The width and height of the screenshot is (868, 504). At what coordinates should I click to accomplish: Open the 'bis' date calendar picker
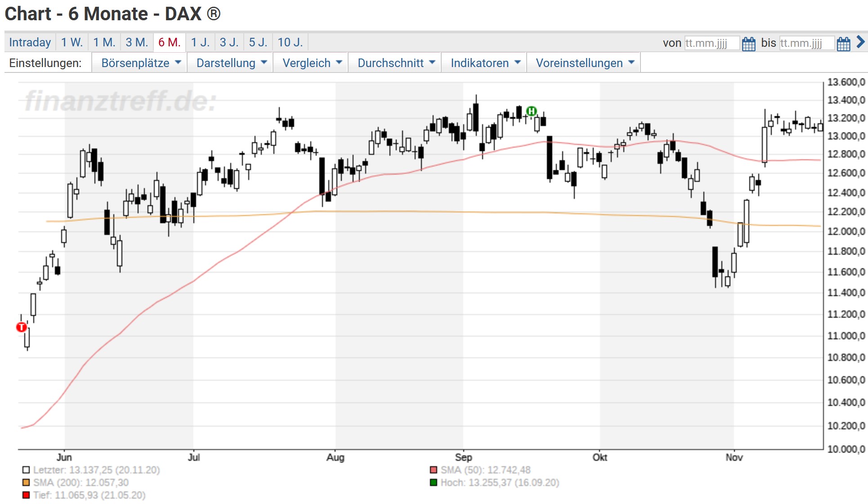click(844, 44)
